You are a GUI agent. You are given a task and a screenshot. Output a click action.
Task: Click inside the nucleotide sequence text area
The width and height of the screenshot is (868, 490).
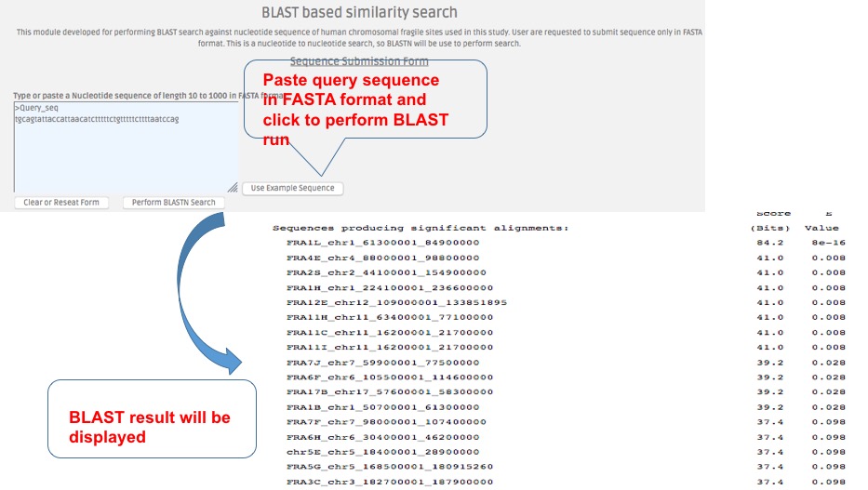(x=126, y=149)
